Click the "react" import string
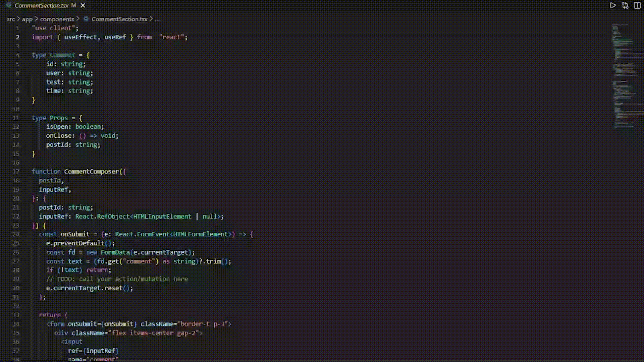Viewport: 644px width, 362px height. point(171,37)
